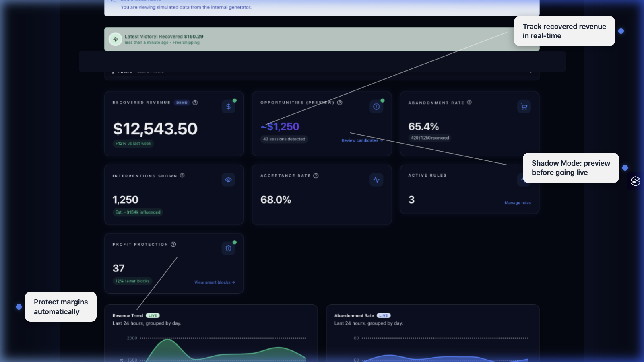This screenshot has width=644, height=362.
Task: Click the 1,250 interventions shown value
Action: coord(126,200)
